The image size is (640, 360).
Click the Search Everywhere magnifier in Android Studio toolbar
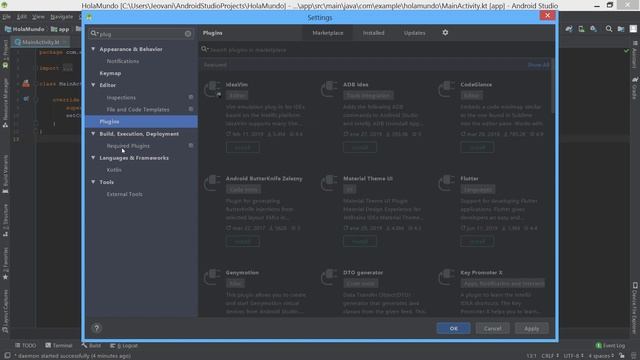point(609,29)
